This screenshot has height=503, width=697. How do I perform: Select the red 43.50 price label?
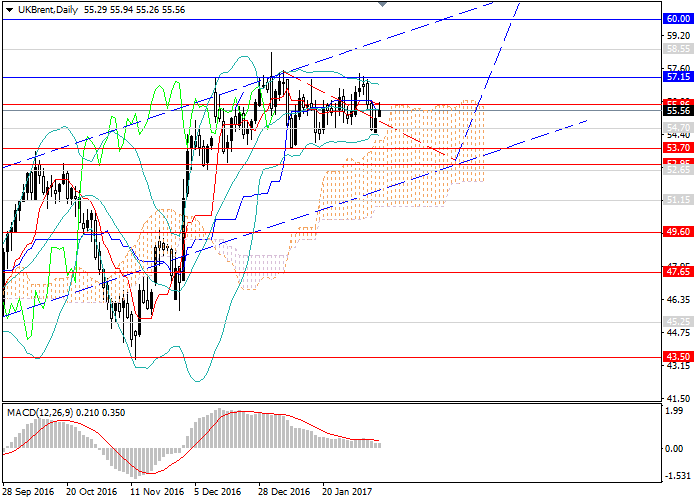(x=678, y=357)
